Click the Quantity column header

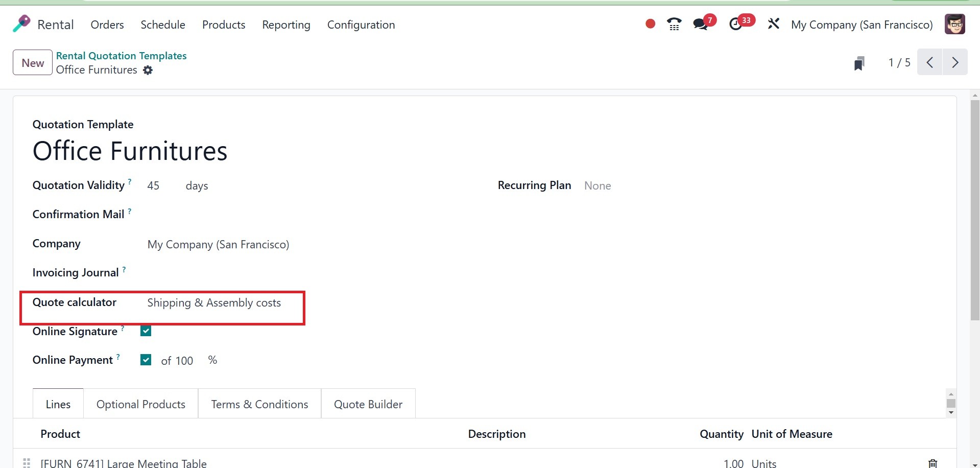pyautogui.click(x=721, y=434)
